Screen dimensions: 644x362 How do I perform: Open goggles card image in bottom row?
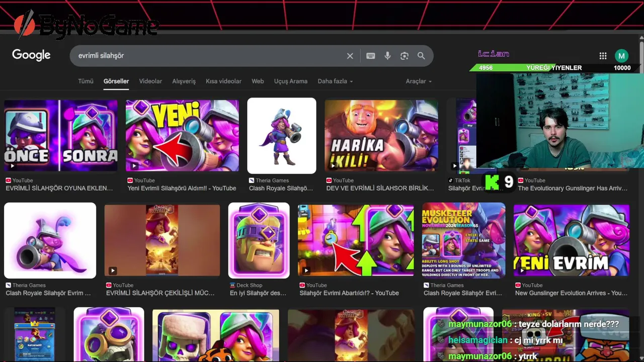pyautogui.click(x=109, y=334)
